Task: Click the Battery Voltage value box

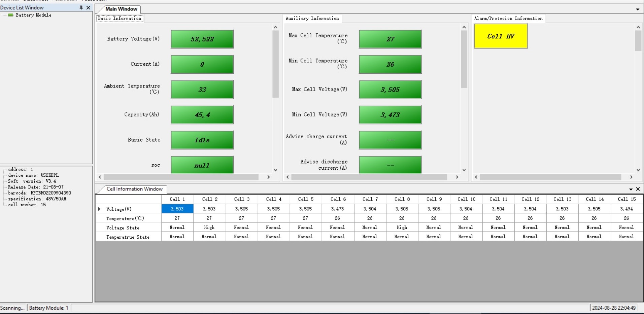Action: 202,39
